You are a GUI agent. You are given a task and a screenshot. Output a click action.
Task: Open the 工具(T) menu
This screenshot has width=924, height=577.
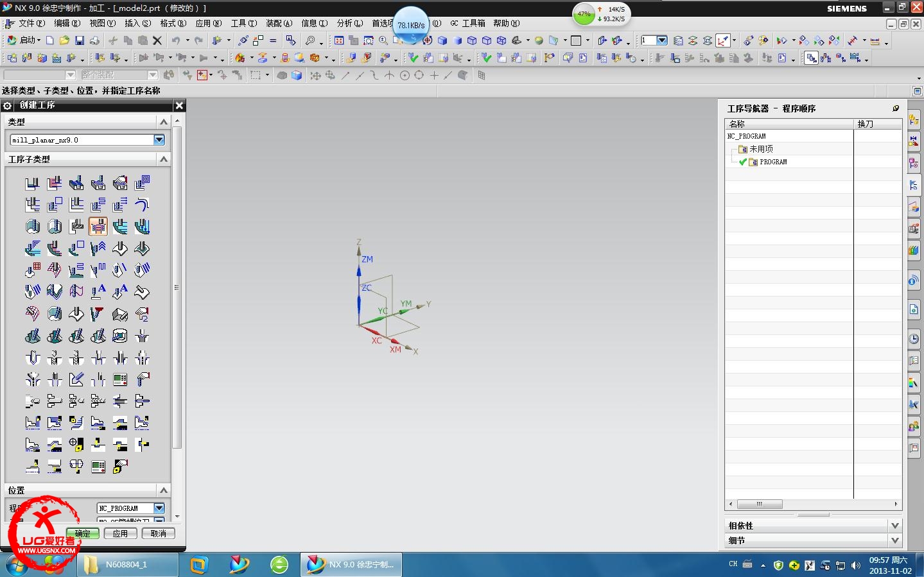[243, 23]
